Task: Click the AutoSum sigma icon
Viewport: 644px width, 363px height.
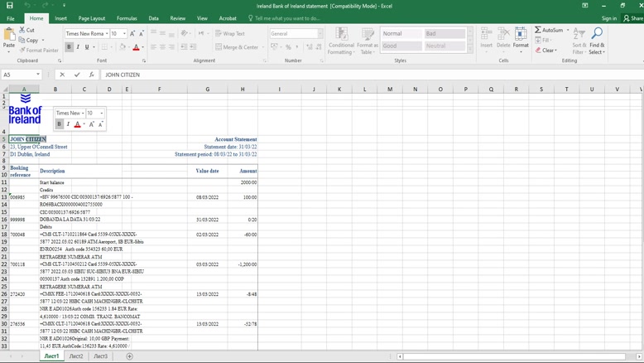Action: [538, 30]
